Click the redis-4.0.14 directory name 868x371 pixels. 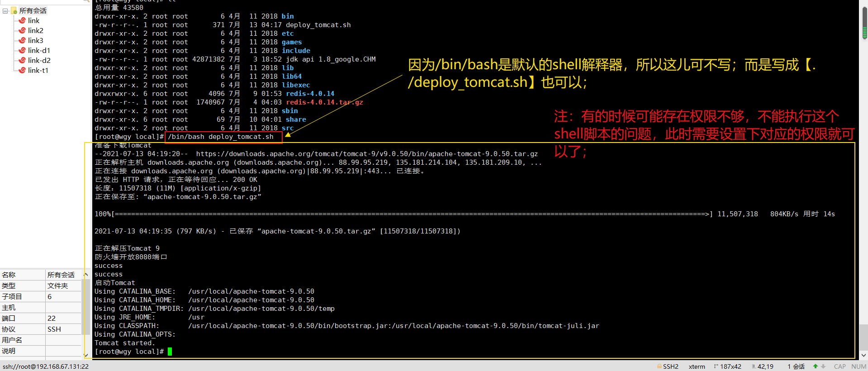310,94
